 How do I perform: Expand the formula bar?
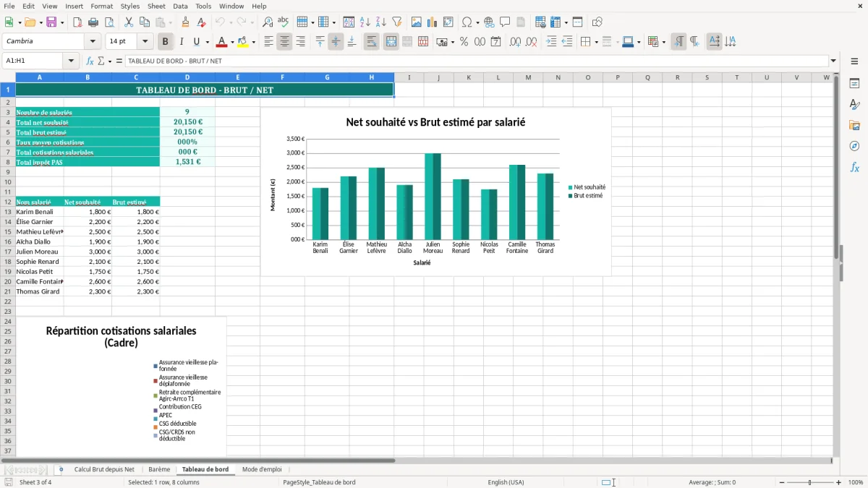pyautogui.click(x=833, y=61)
